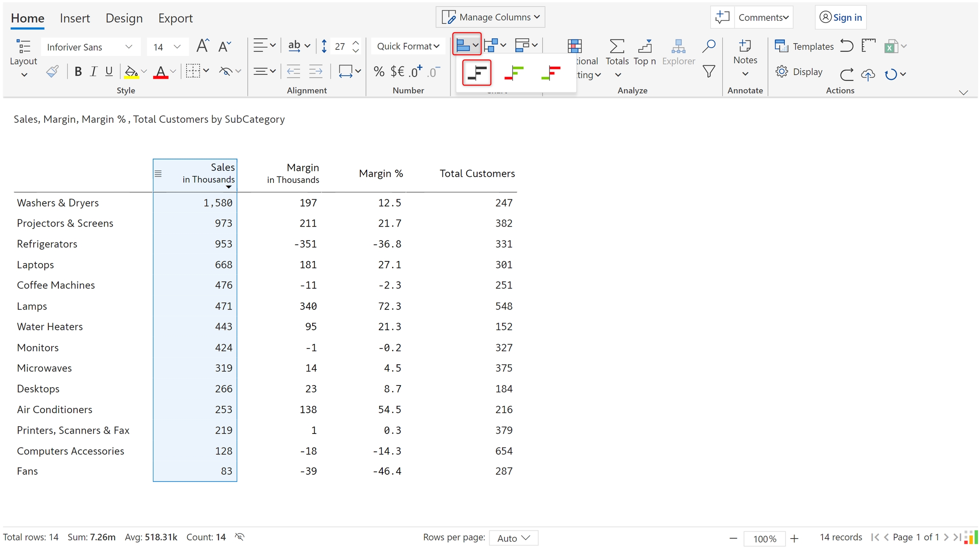This screenshot has height=550, width=980.
Task: Open the search magnifier tool
Action: [x=708, y=46]
